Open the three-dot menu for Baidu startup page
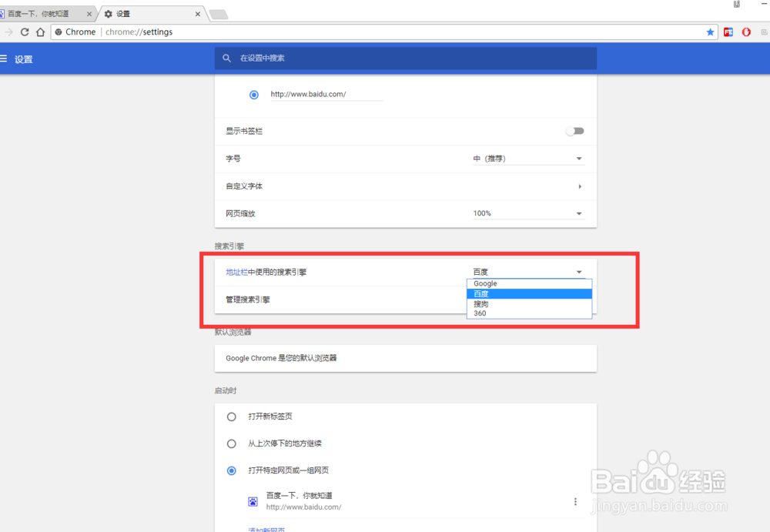 coord(575,501)
